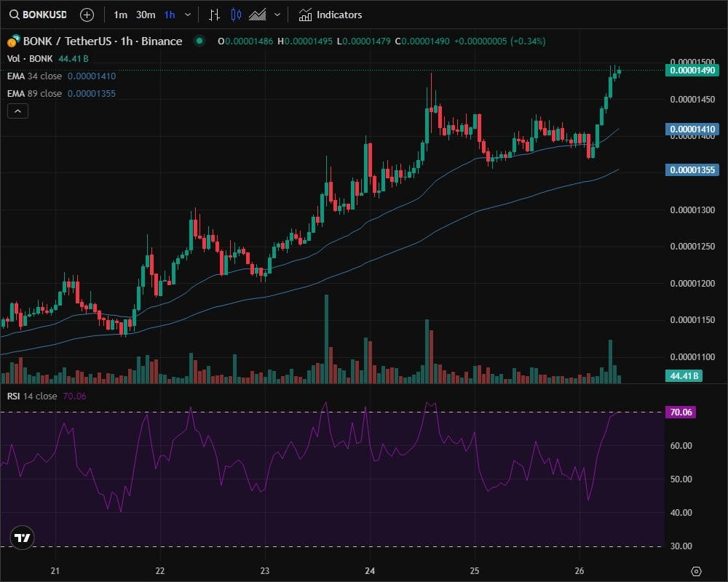The image size is (728, 582).
Task: Click the green market status dot
Action: click(199, 41)
